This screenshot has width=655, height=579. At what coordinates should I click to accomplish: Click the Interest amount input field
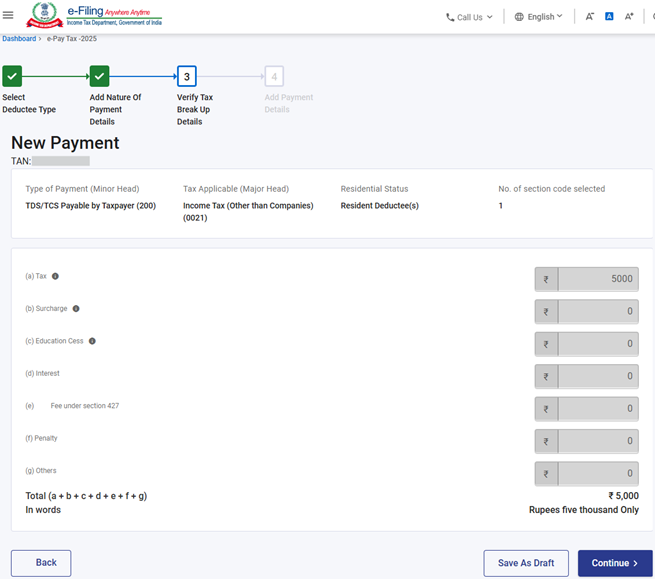[597, 376]
